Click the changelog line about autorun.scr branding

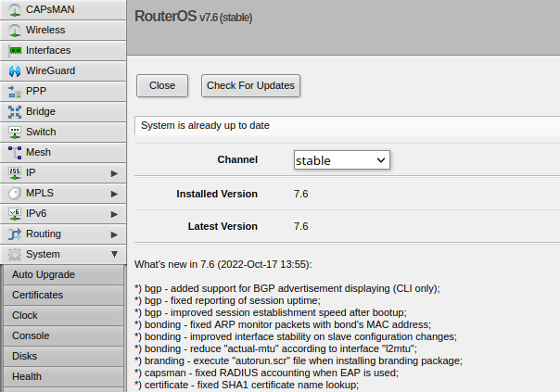coord(299,360)
